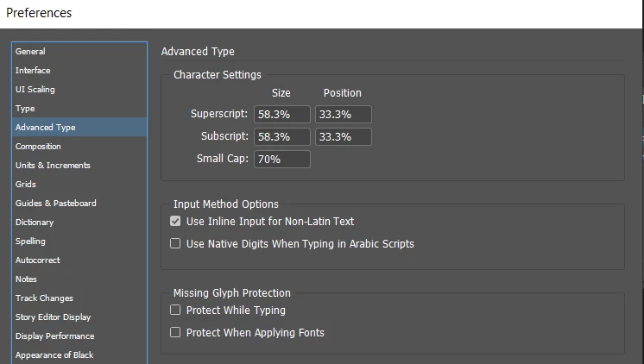Image resolution: width=644 pixels, height=364 pixels.
Task: Switch to Composition preferences
Action: click(38, 147)
